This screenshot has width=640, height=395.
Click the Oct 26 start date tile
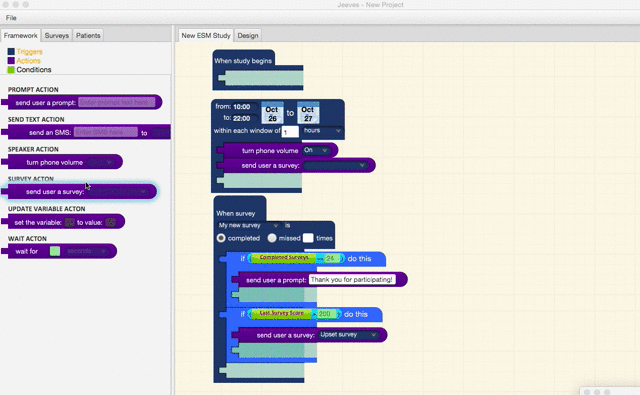tap(272, 113)
